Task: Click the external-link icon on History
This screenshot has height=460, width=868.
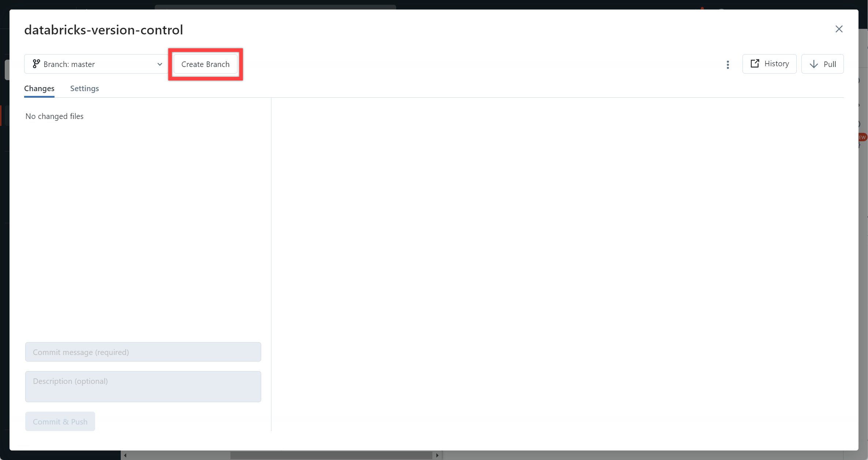Action: click(x=755, y=64)
